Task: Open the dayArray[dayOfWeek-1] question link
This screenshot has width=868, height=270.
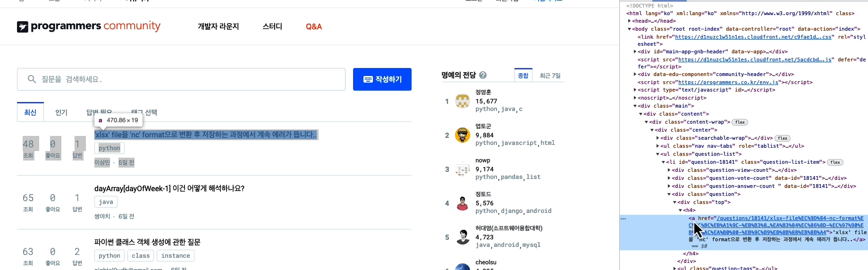Action: pos(169,188)
